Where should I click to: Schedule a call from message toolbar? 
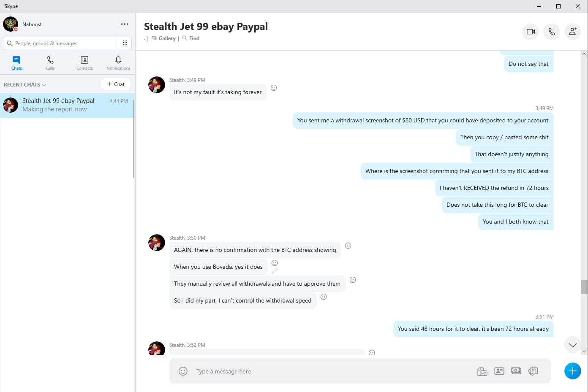(533, 371)
